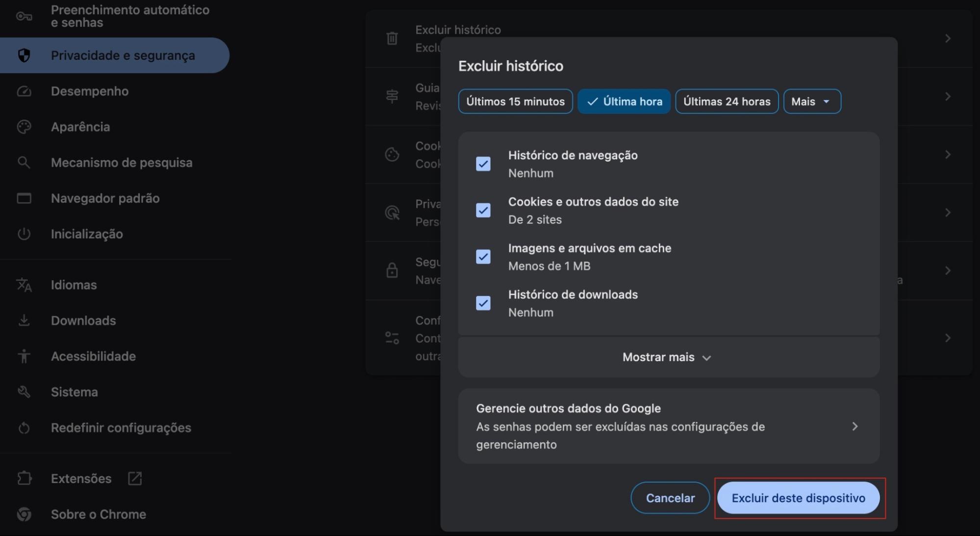980x536 pixels.
Task: Uncheck Histórico de navegação
Action: point(483,164)
